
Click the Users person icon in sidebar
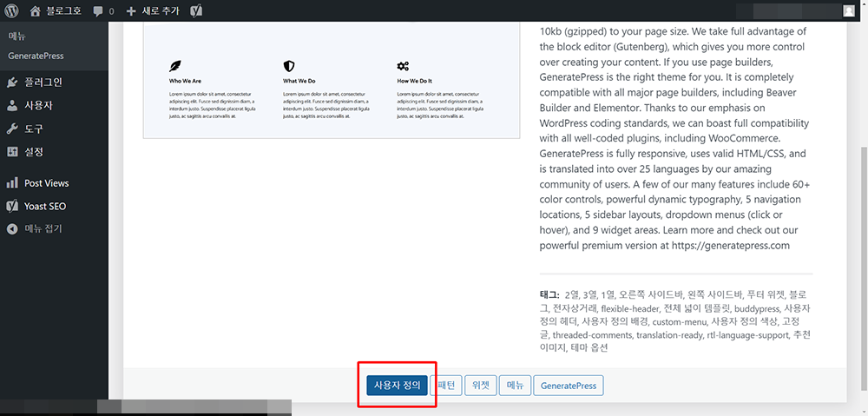click(x=12, y=106)
